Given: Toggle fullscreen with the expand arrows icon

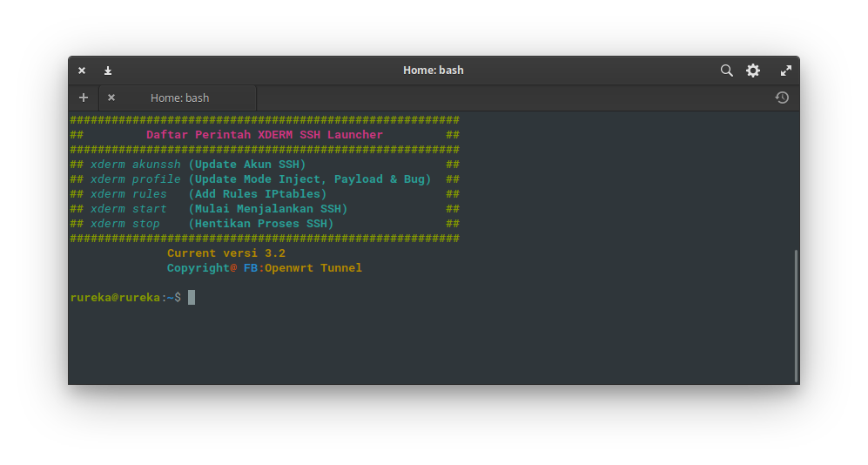Looking at the screenshot, I should click(x=785, y=71).
